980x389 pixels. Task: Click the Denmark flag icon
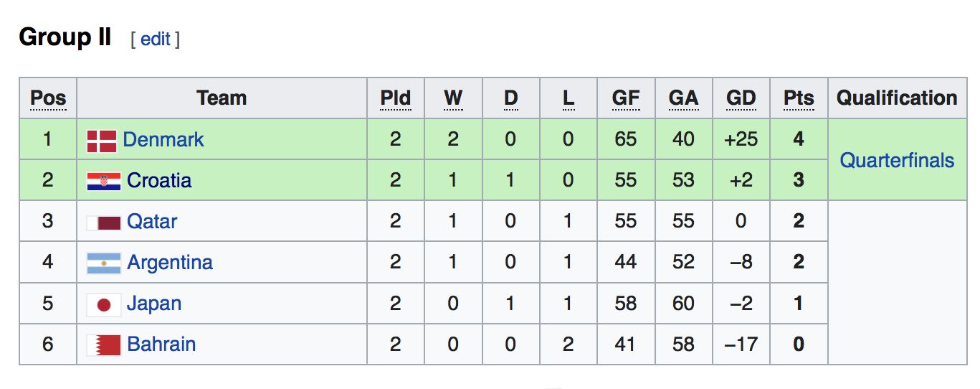(x=102, y=141)
